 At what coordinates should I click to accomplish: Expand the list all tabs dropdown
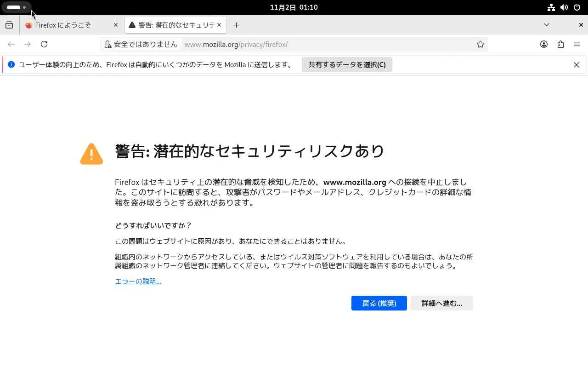547,25
